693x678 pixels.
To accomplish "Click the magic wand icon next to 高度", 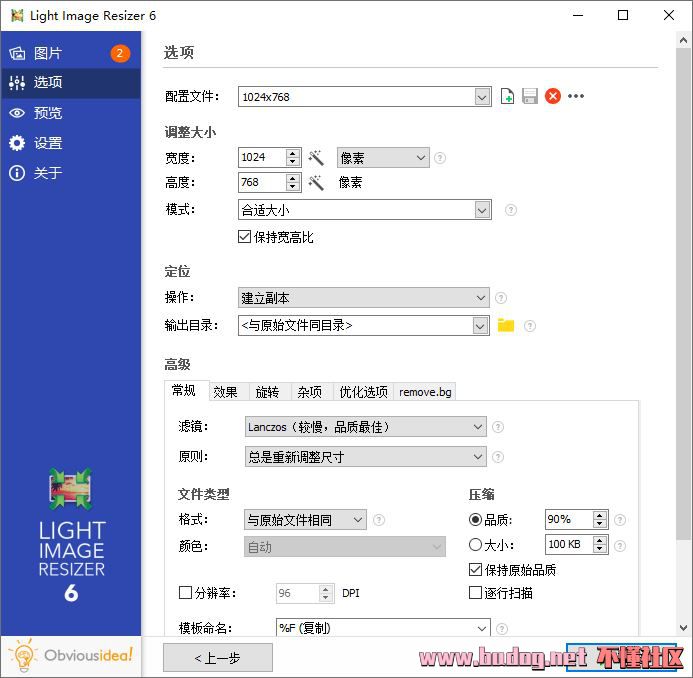I will pos(316,183).
